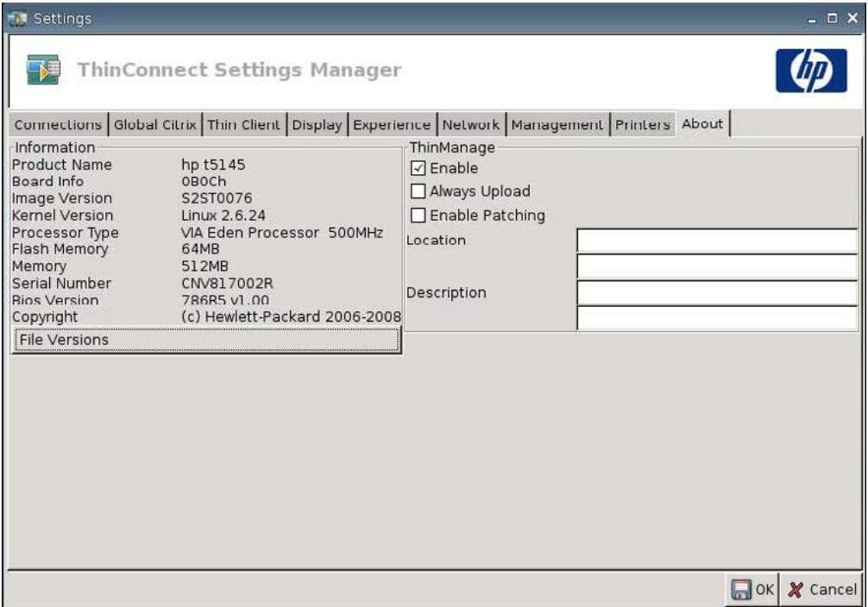This screenshot has width=868, height=607.
Task: Maximize the Settings window
Action: 832,18
